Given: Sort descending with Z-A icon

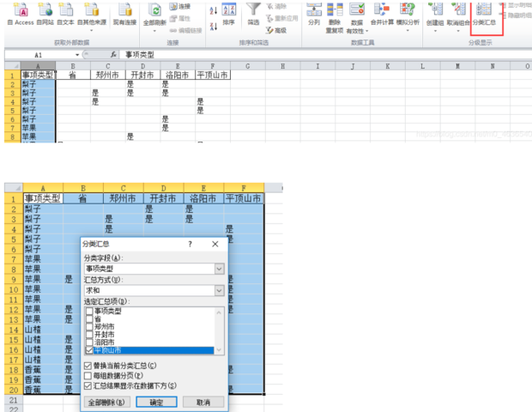Looking at the screenshot, I should 214,26.
